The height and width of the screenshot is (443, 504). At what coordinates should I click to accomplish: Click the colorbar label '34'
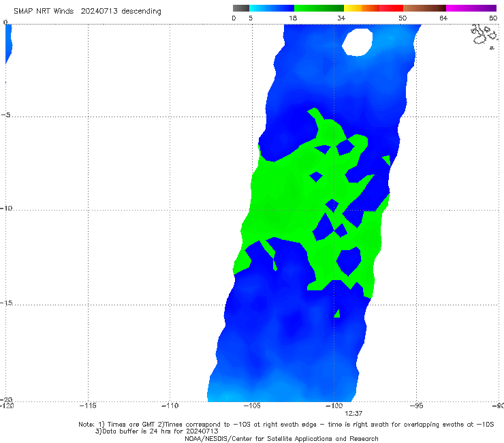341,18
